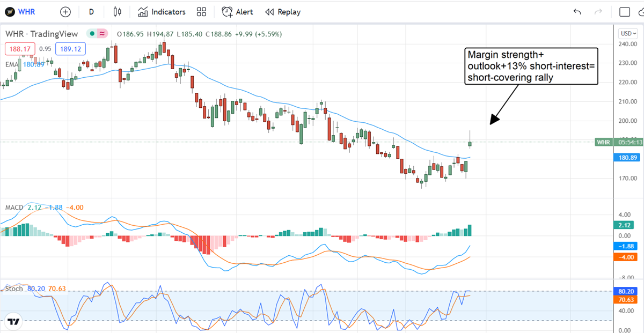Open the USD currency dropdown
This screenshot has height=333, width=644.
click(x=626, y=33)
